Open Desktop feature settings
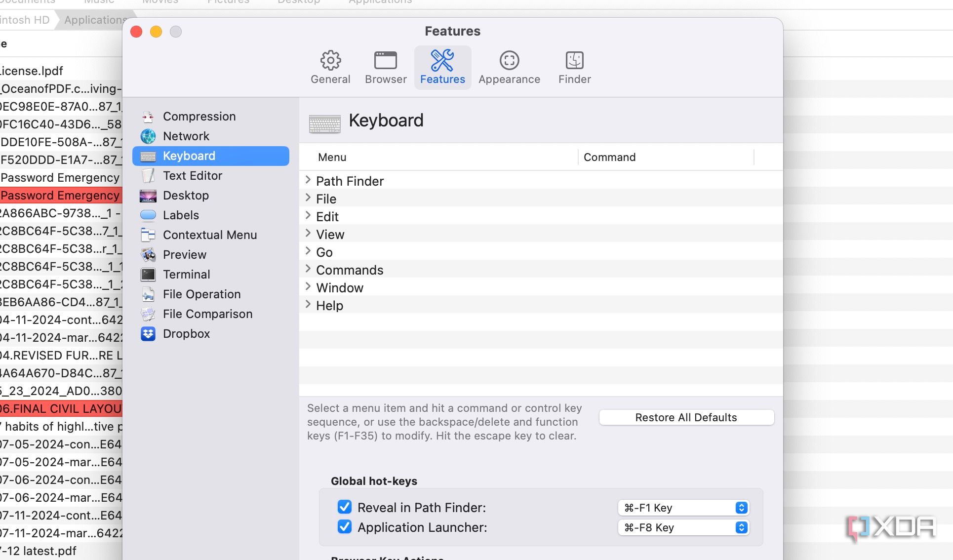This screenshot has height=560, width=953. coord(211,196)
